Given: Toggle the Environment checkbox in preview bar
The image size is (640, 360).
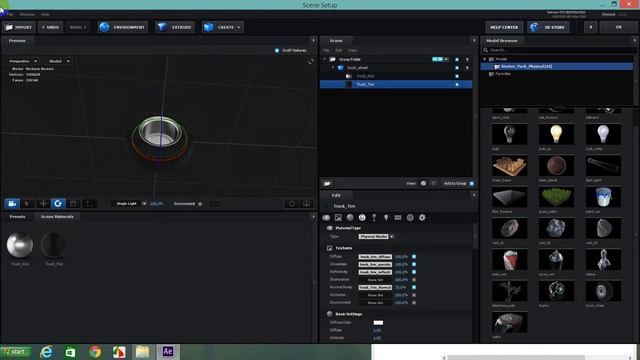Looking at the screenshot, I should (200, 204).
